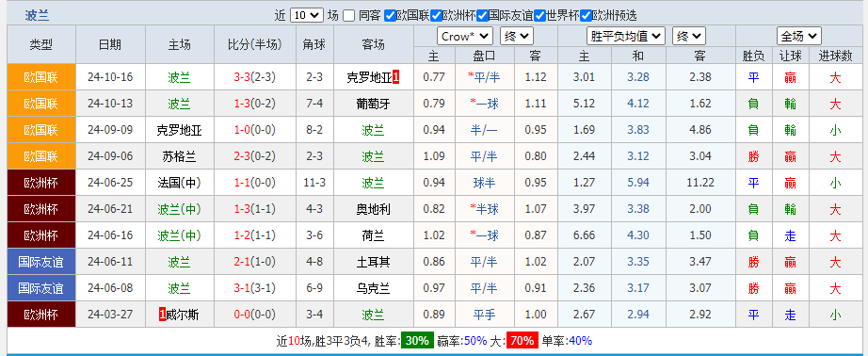The image size is (868, 356).
Task: Click the 1-2(1-1) score against 荷兰
Action: coord(254,235)
